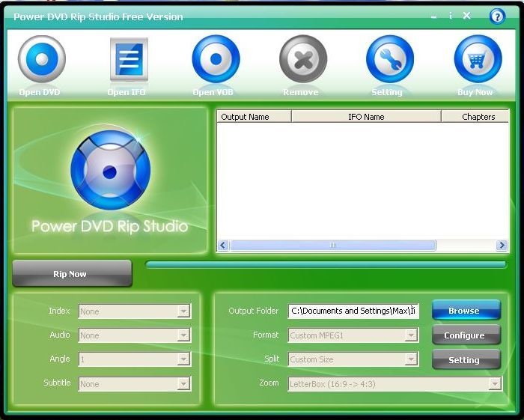
Task: Open Setting via the wrench icon
Action: 389,59
